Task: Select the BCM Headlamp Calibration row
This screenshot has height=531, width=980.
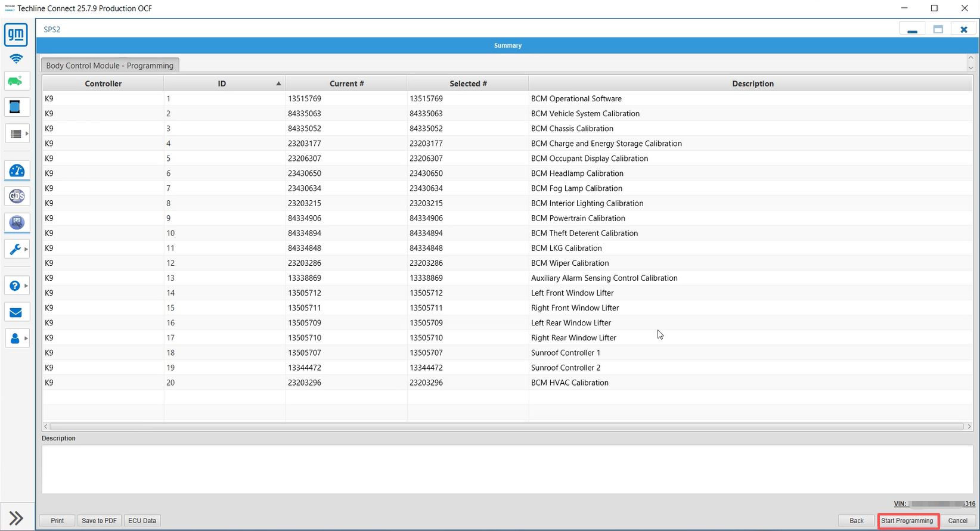Action: coord(576,173)
